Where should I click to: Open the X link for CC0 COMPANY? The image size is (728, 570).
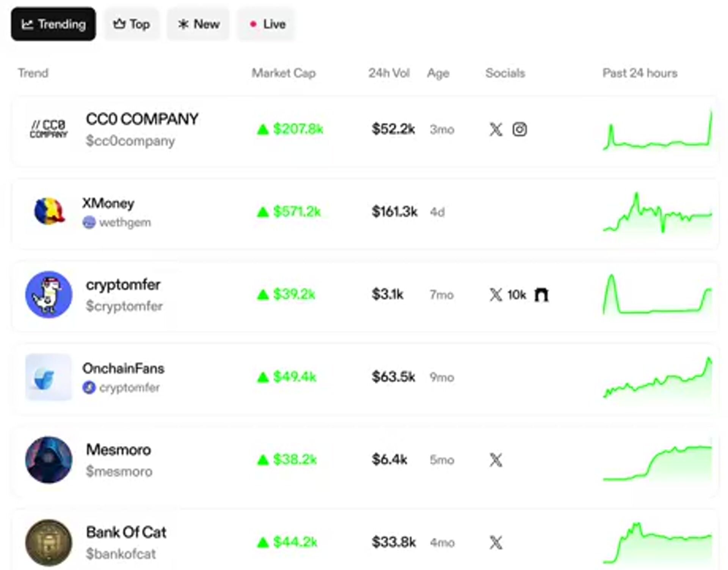click(496, 129)
